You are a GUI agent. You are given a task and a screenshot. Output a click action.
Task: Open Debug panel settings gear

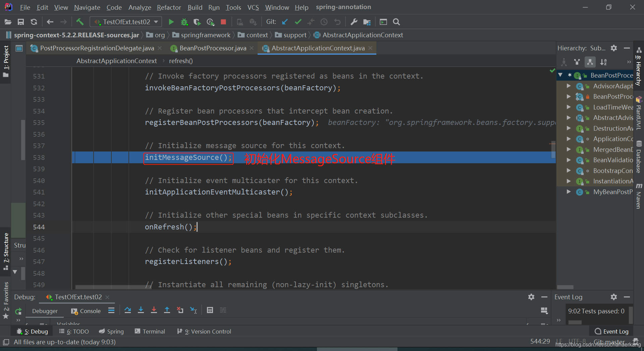531,297
